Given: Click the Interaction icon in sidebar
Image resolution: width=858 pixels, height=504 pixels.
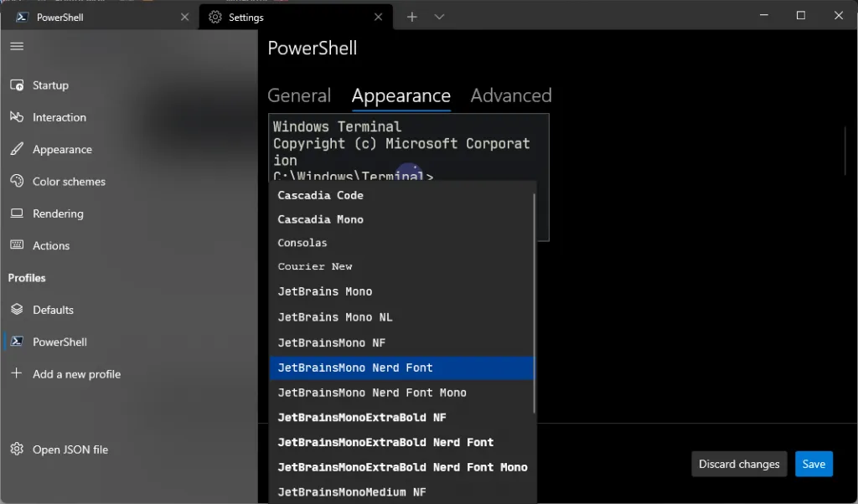Looking at the screenshot, I should click(17, 117).
